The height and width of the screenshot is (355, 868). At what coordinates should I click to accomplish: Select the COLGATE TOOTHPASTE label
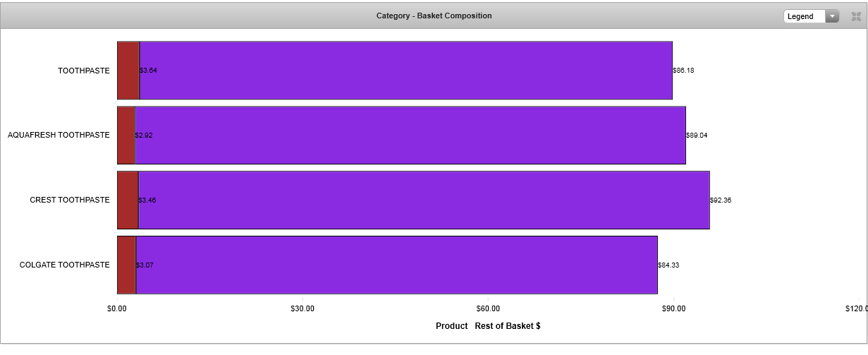pos(64,265)
